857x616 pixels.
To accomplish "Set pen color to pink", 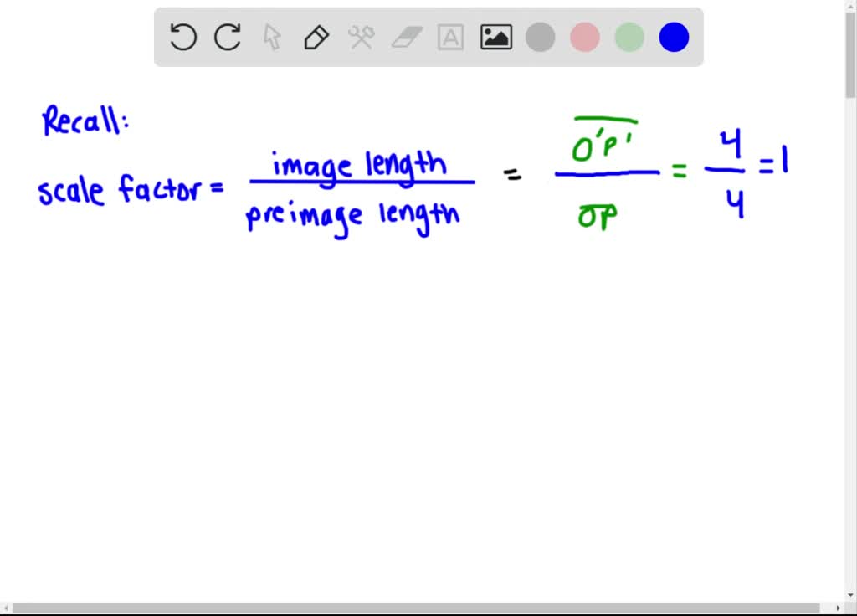I will tap(585, 37).
